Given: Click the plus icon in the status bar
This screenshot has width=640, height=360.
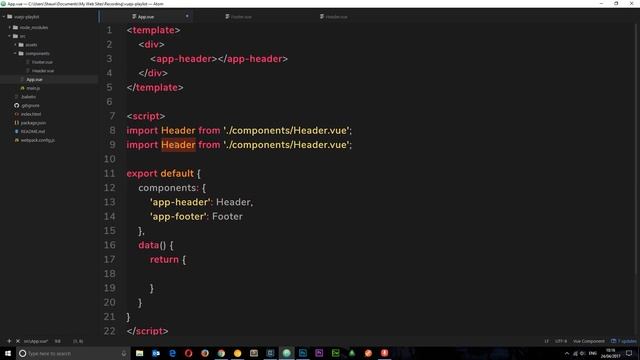Looking at the screenshot, I should (9, 341).
